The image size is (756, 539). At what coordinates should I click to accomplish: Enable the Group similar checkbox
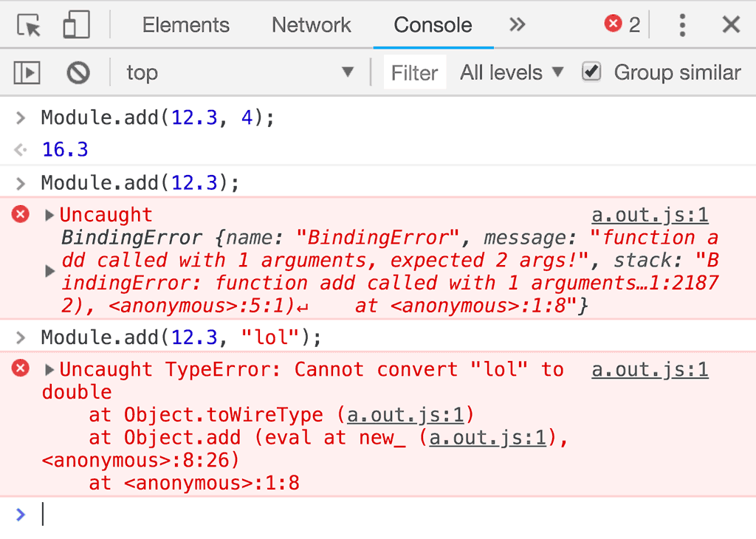591,72
